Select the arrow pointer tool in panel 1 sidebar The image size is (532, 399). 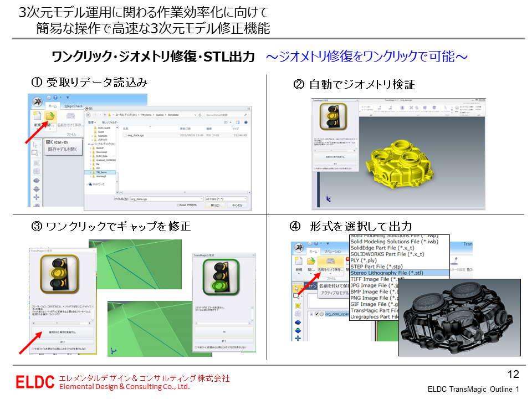[x=35, y=145]
